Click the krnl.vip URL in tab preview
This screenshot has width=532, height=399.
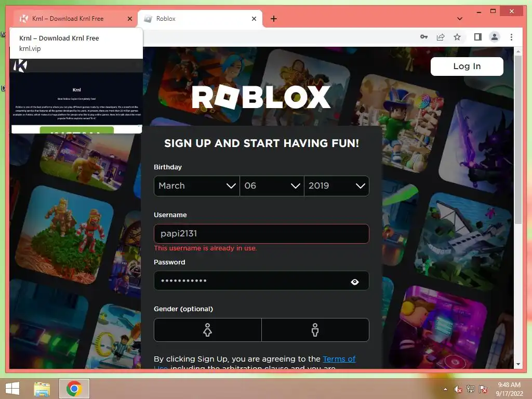30,48
